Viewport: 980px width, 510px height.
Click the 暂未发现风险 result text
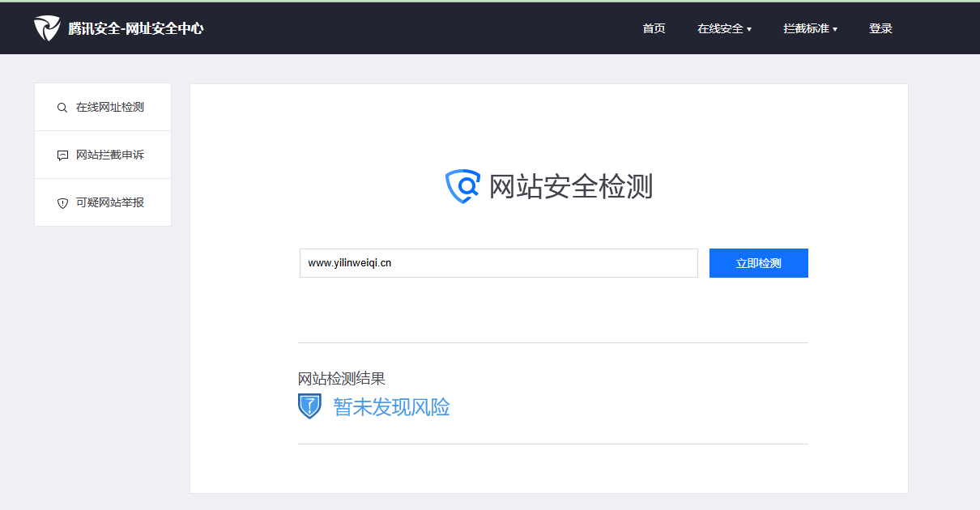pos(391,406)
